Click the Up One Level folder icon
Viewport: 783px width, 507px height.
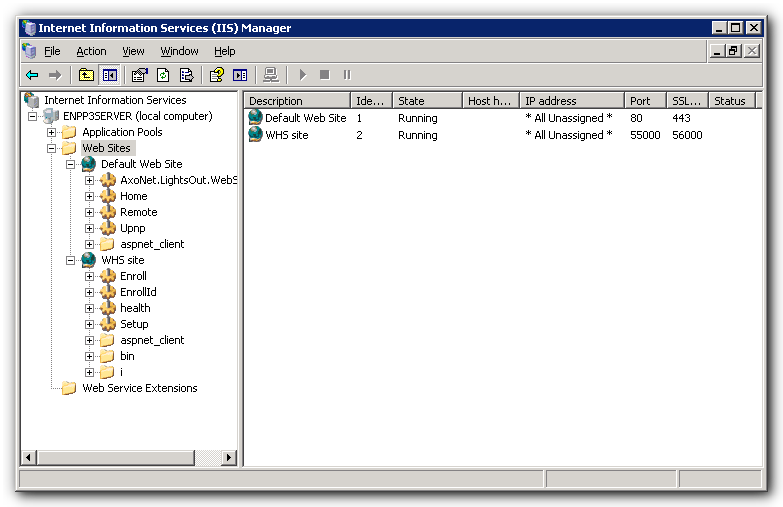[x=86, y=75]
